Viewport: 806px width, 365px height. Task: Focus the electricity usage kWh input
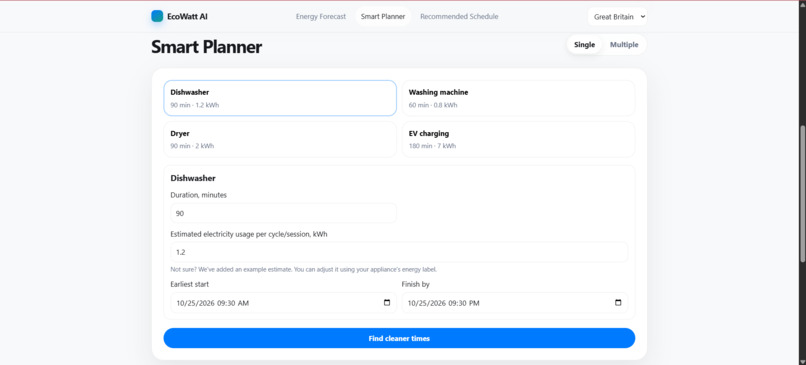coord(399,252)
